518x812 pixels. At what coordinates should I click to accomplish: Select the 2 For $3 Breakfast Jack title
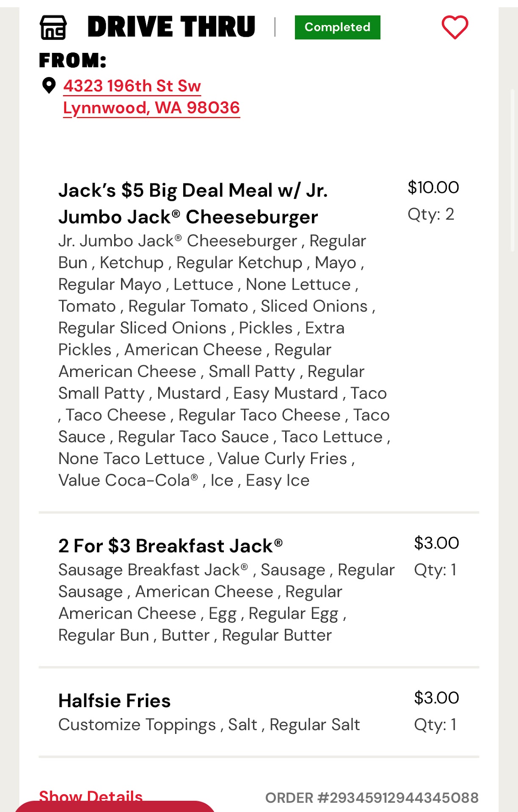170,546
